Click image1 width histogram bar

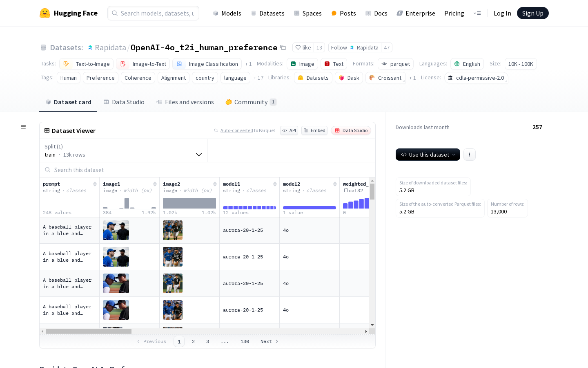coord(127,203)
